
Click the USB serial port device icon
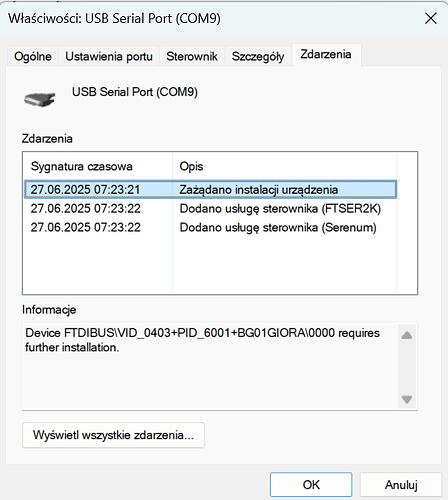[x=39, y=99]
